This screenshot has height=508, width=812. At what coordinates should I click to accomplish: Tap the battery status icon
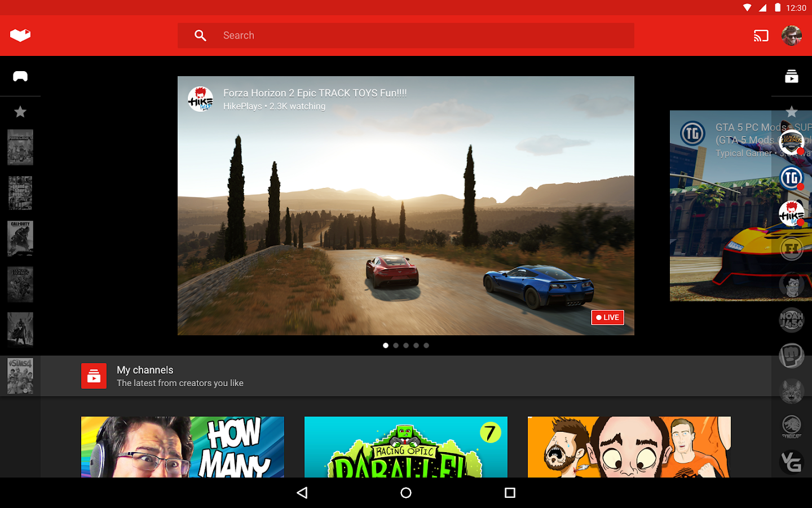click(x=778, y=8)
